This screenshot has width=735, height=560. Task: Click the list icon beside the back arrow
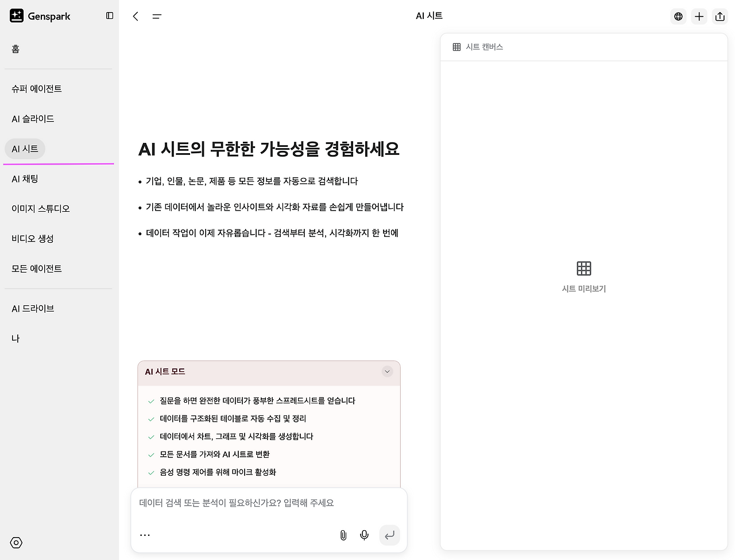click(157, 16)
